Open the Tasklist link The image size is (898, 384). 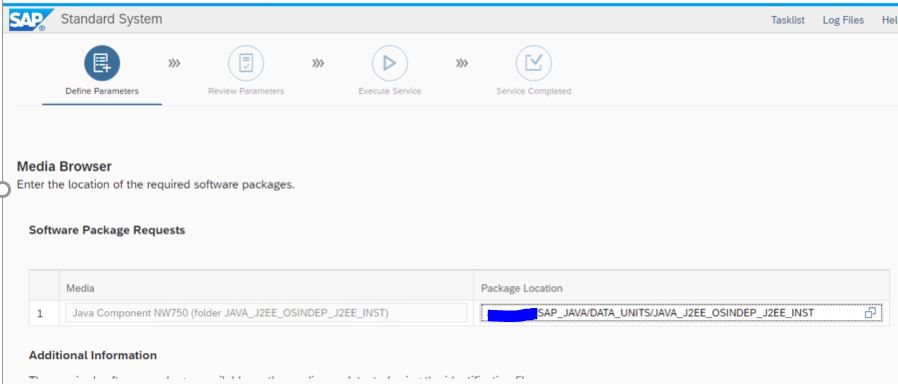(787, 20)
